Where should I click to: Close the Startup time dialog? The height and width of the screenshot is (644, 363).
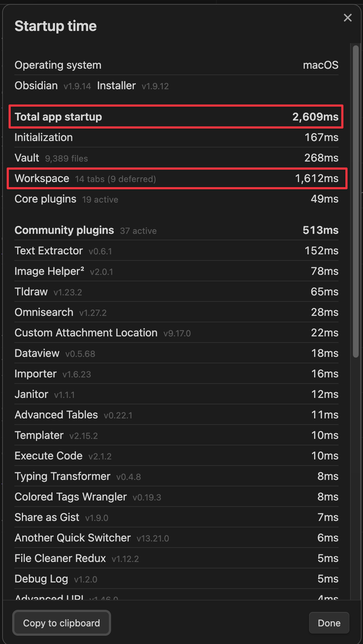point(348,18)
